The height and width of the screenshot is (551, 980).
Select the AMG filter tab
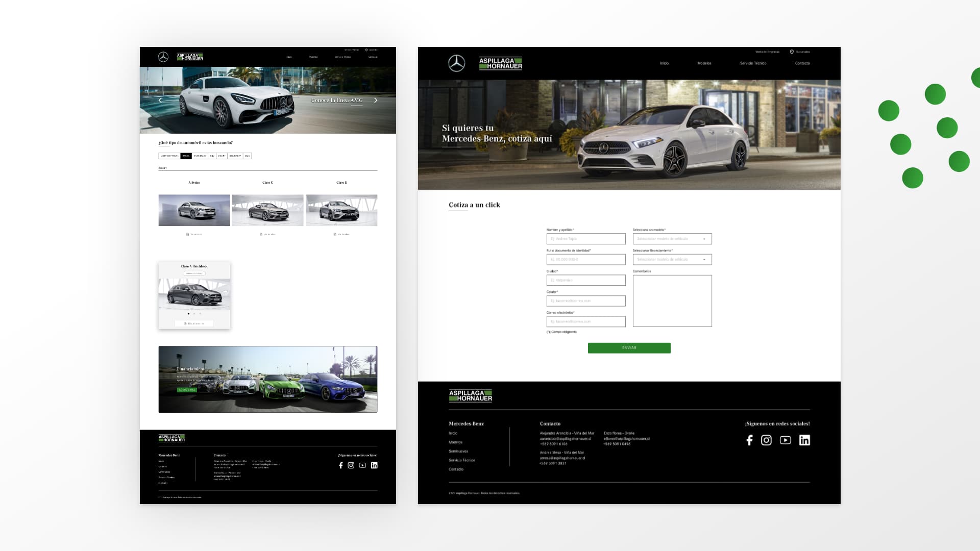tap(247, 156)
